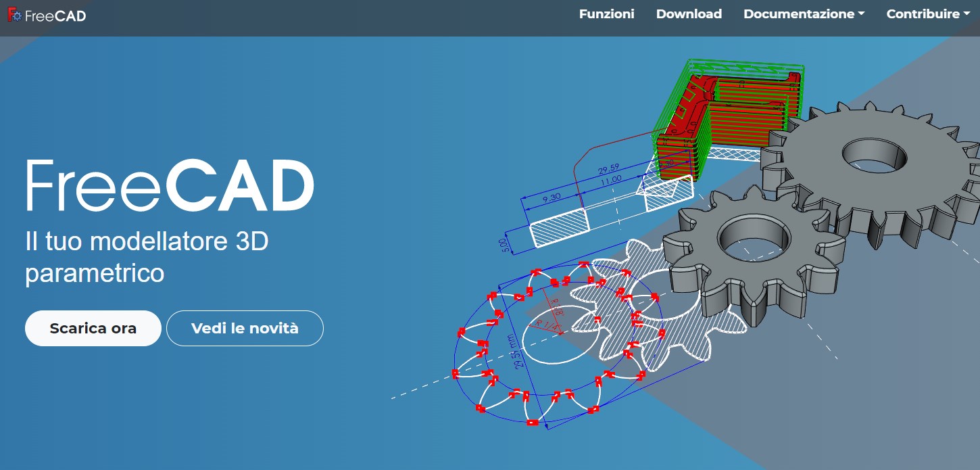Open the Funzioni page

pyautogui.click(x=606, y=13)
